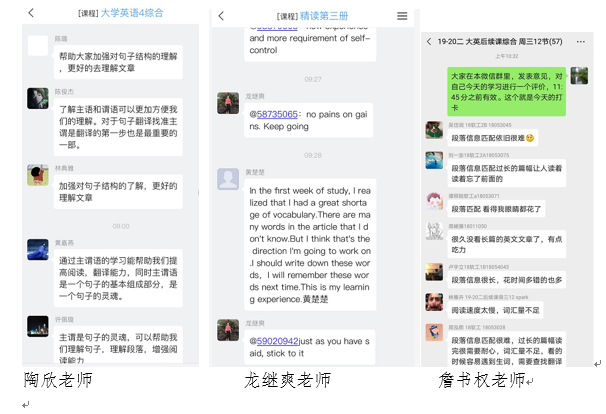Open the 精读第三册 course title
Viewport: 606px width, 414px height.
coord(324,16)
